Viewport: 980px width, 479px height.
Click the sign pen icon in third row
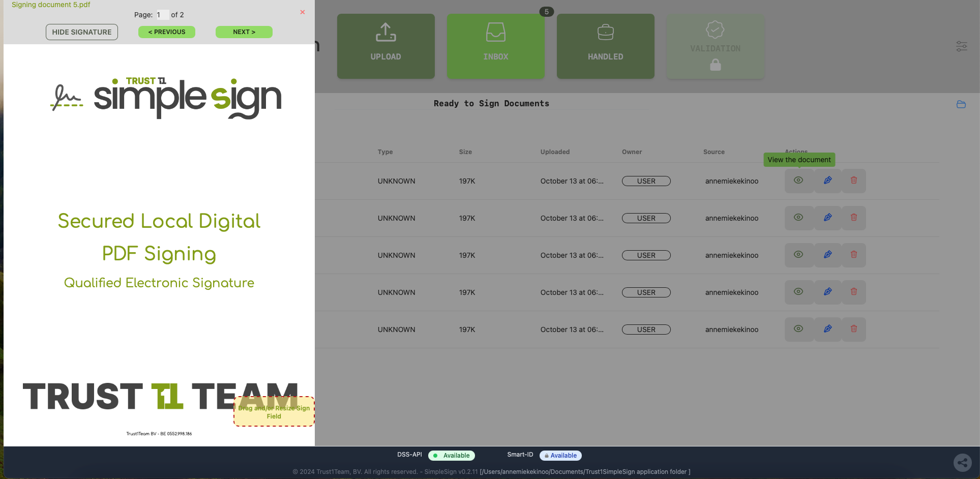828,255
